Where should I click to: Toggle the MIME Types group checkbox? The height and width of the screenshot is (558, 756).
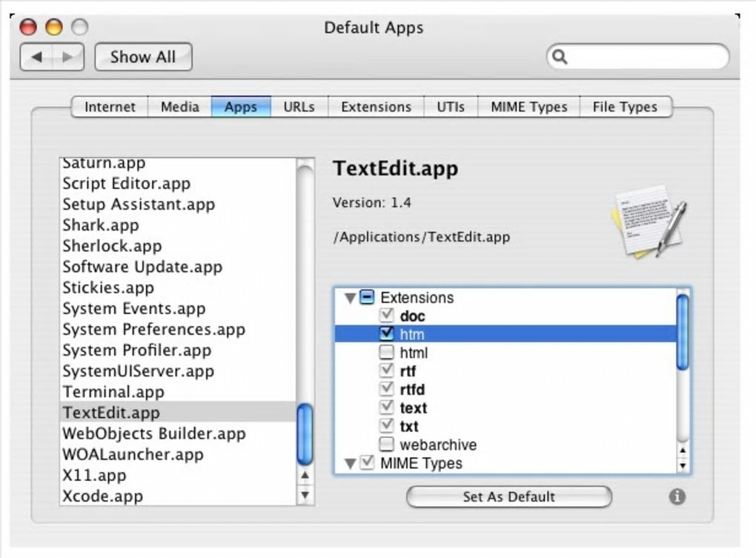click(367, 462)
